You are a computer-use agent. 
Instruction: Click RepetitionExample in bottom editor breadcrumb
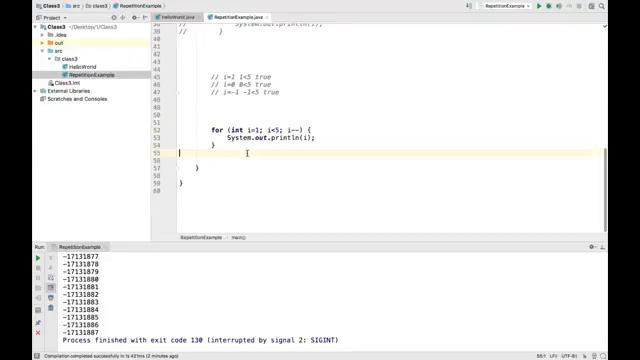click(x=201, y=238)
